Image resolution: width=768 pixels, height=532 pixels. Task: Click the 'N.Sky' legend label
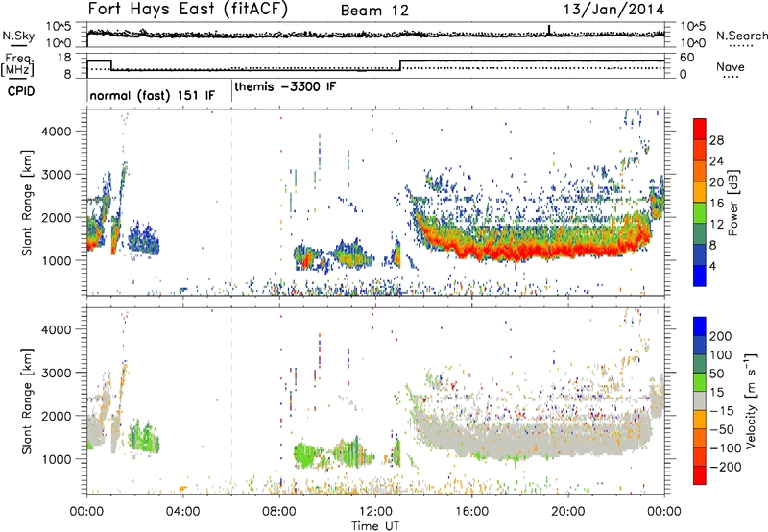(18, 36)
